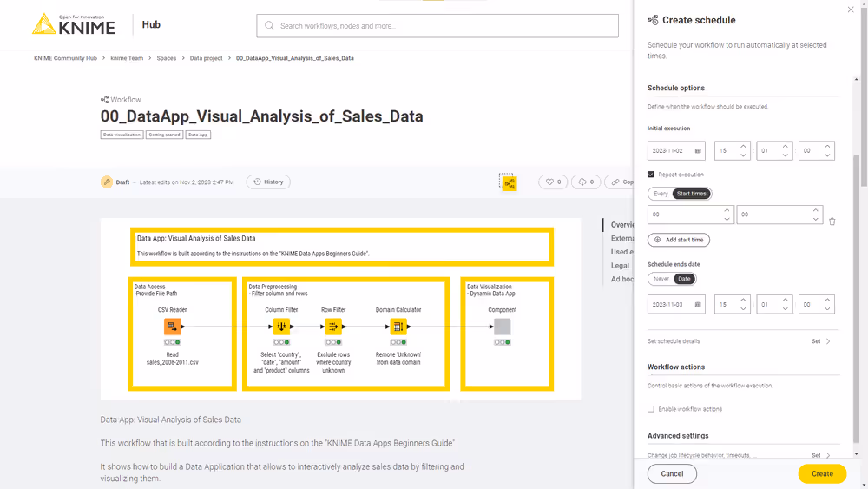Open calendar picker for schedule end date
The width and height of the screenshot is (868, 489).
pos(698,305)
